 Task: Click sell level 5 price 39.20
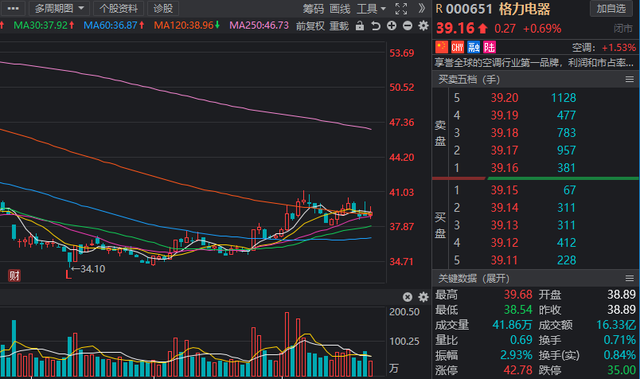pyautogui.click(x=504, y=98)
